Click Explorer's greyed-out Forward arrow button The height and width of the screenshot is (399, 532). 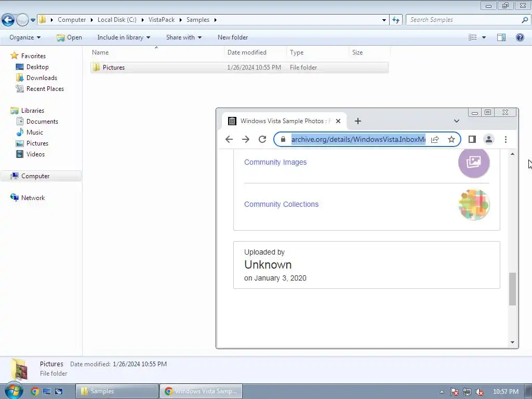pos(22,20)
